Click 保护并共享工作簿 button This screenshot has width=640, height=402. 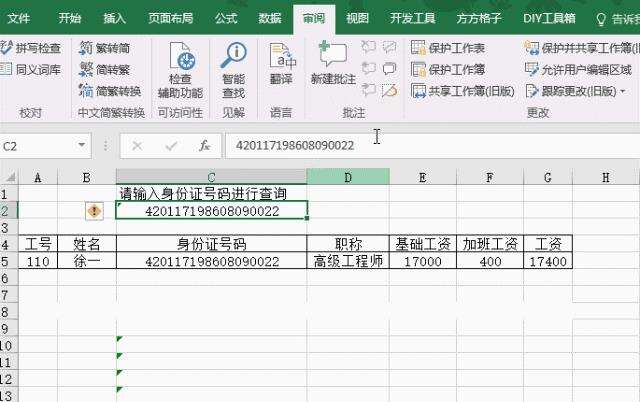582,48
